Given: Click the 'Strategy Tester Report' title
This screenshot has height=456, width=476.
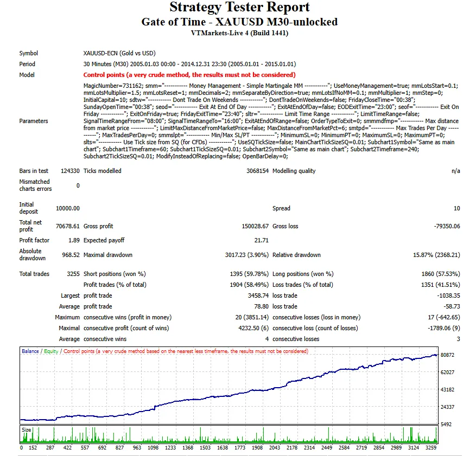Looking at the screenshot, I should click(x=239, y=7).
